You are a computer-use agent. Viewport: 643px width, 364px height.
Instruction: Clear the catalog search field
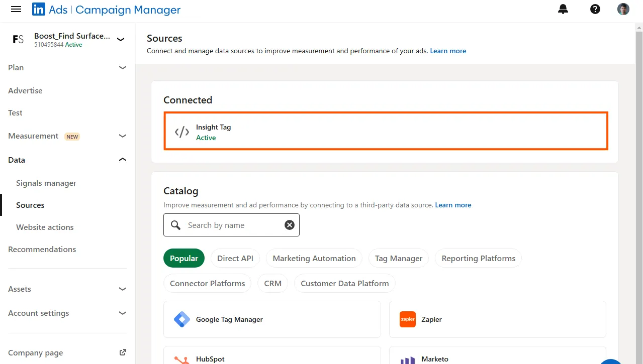click(x=290, y=225)
